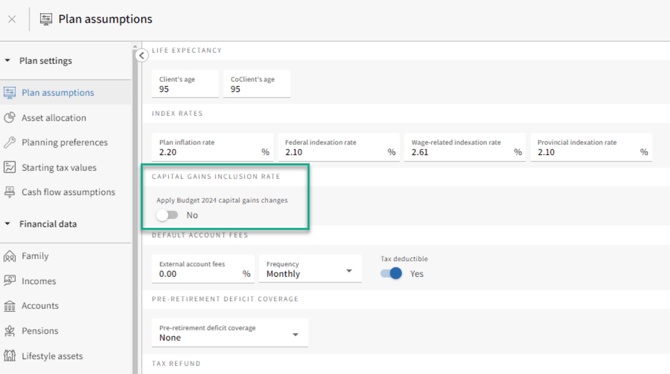
Task: Edit the Client's age field
Action: click(185, 84)
